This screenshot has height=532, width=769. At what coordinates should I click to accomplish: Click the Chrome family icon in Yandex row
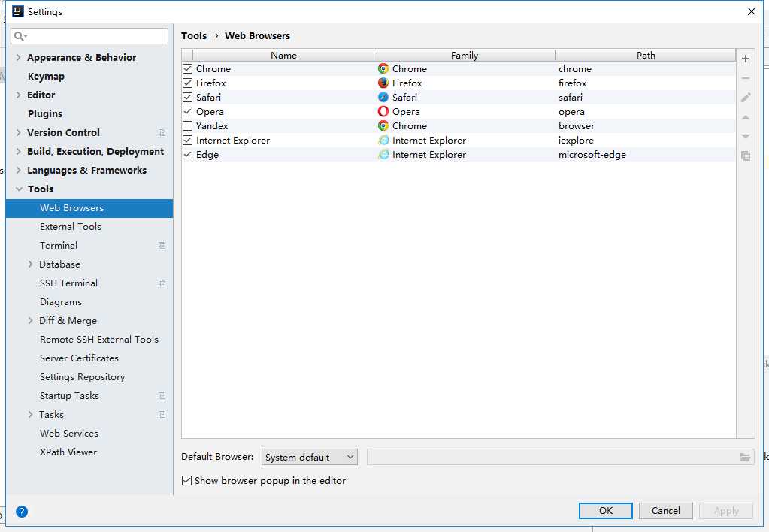click(383, 125)
